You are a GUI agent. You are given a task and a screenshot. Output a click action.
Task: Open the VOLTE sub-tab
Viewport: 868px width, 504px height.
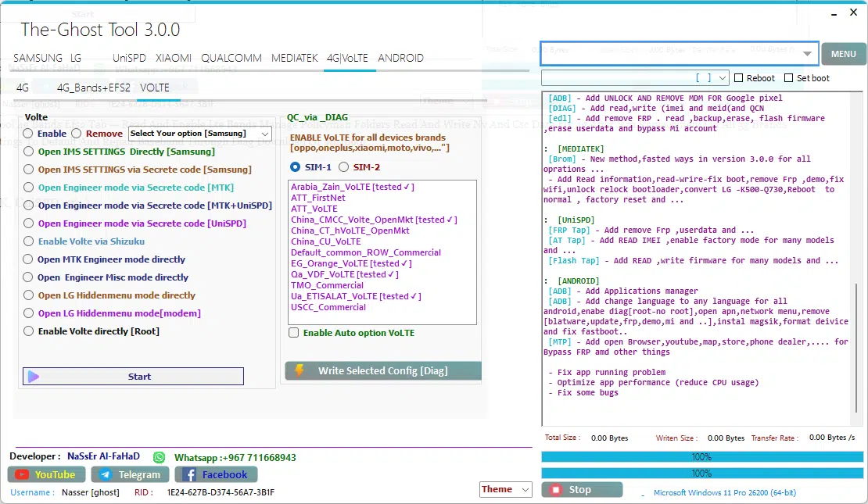coord(155,88)
